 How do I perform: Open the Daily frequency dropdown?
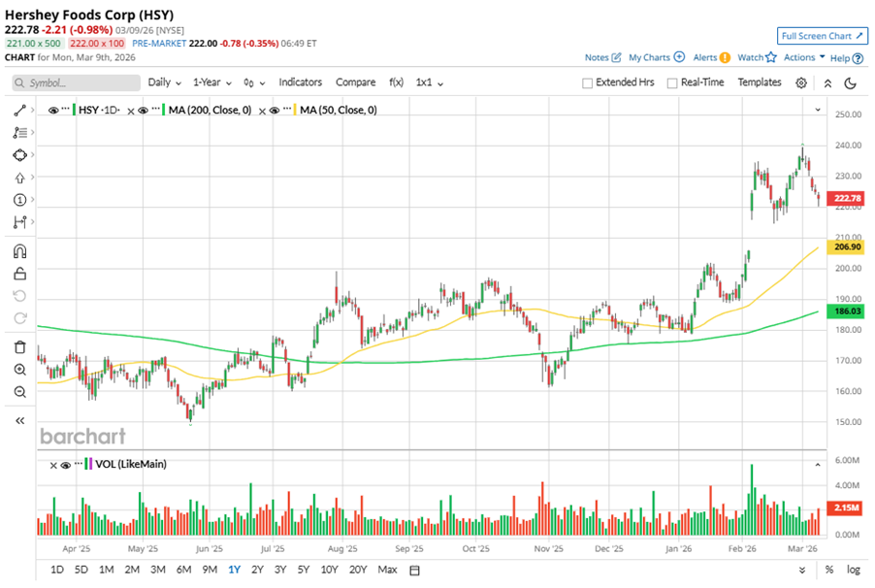(163, 82)
